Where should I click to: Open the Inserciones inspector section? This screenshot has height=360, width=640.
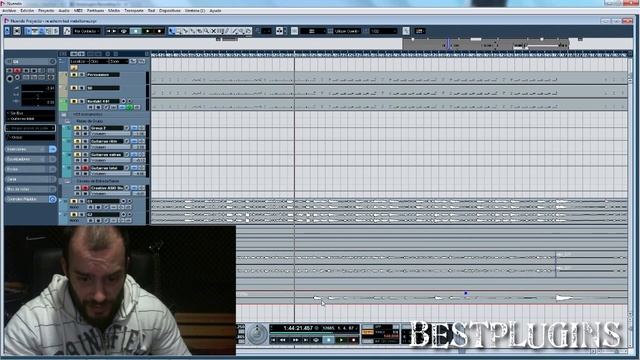tap(26, 149)
